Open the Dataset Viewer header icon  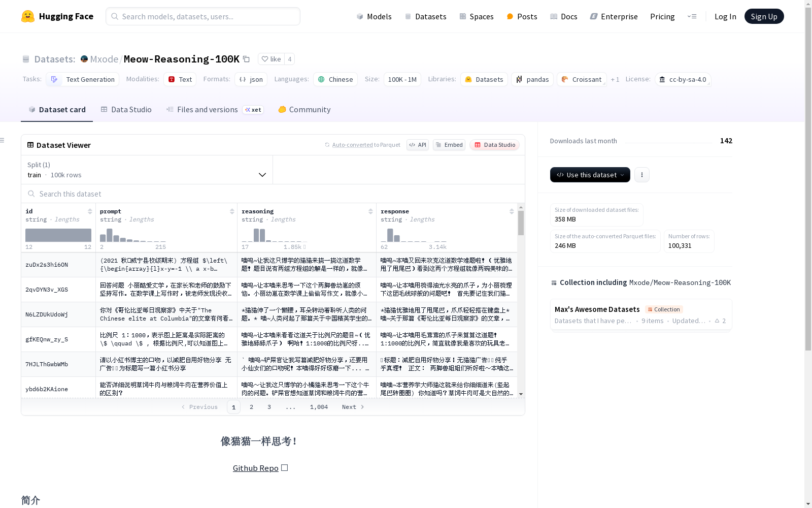point(30,145)
